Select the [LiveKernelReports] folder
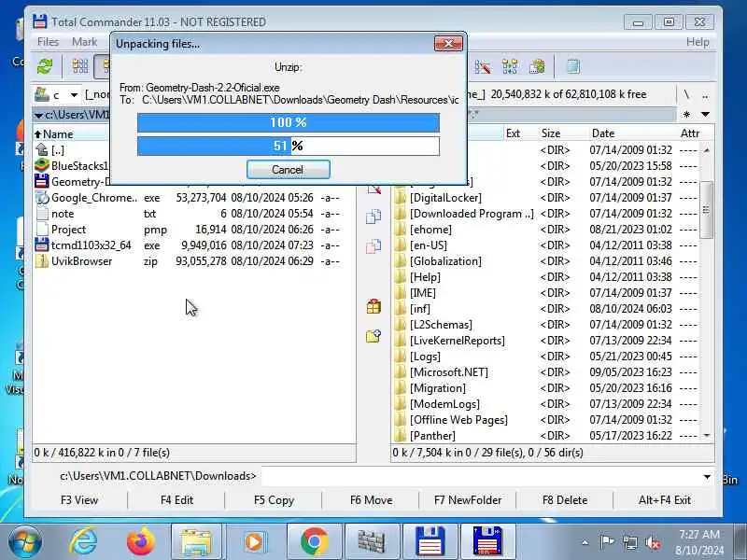This screenshot has width=747, height=560. point(545,341)
